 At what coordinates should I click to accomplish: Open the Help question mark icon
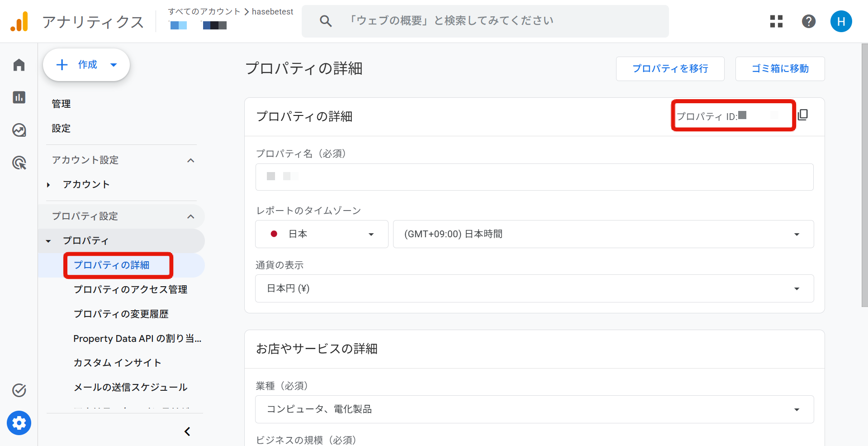(809, 21)
